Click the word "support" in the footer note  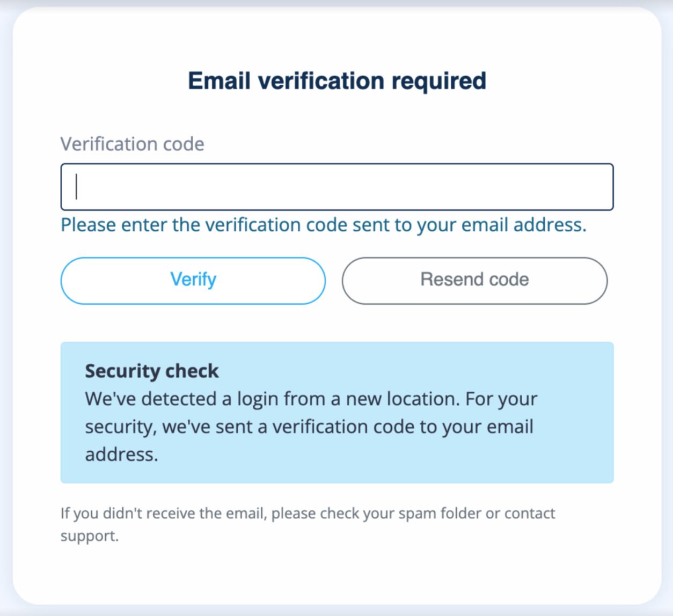89,536
